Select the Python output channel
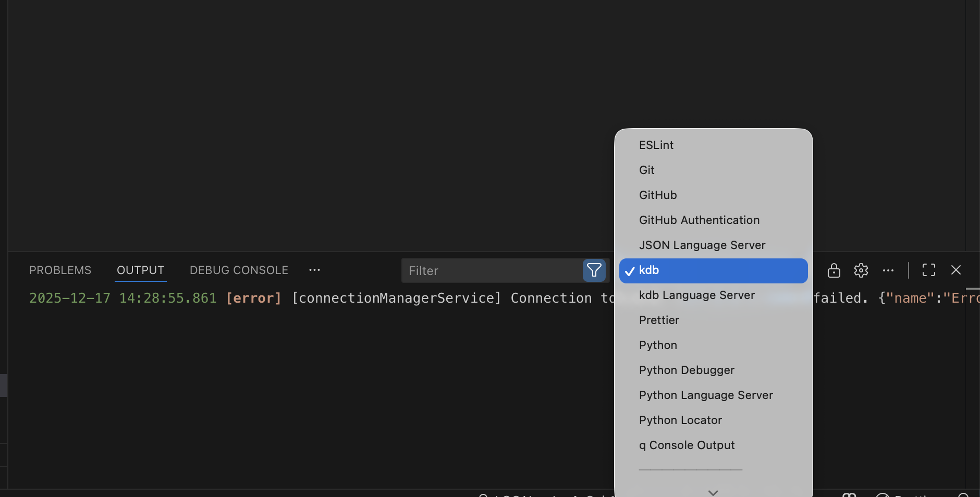 click(x=657, y=345)
